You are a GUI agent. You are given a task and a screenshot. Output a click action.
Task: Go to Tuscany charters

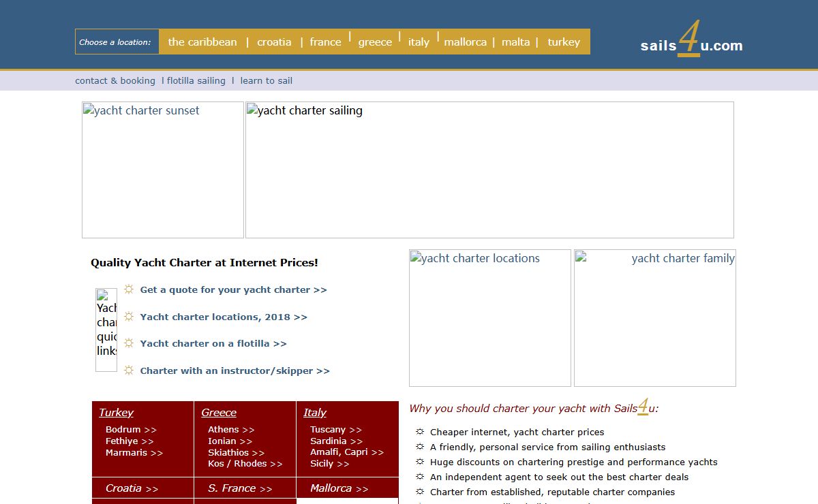coord(336,429)
